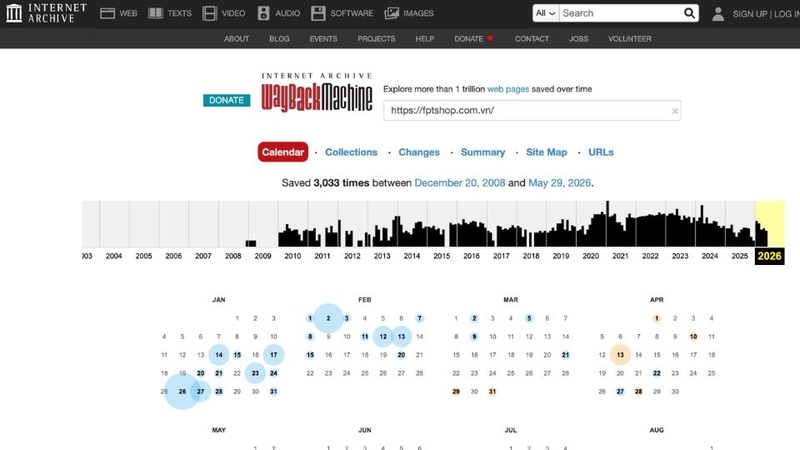Open the Audio speaker icon

click(x=263, y=13)
